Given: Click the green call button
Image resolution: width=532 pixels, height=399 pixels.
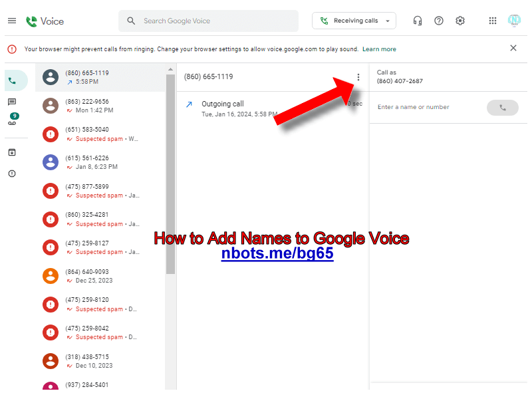Looking at the screenshot, I should [503, 108].
